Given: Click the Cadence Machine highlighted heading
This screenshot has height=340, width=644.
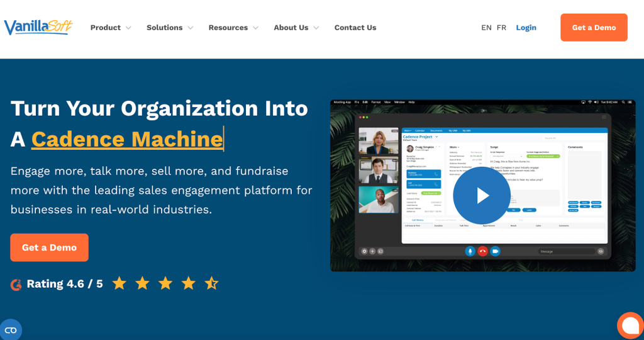Looking at the screenshot, I should click(127, 139).
